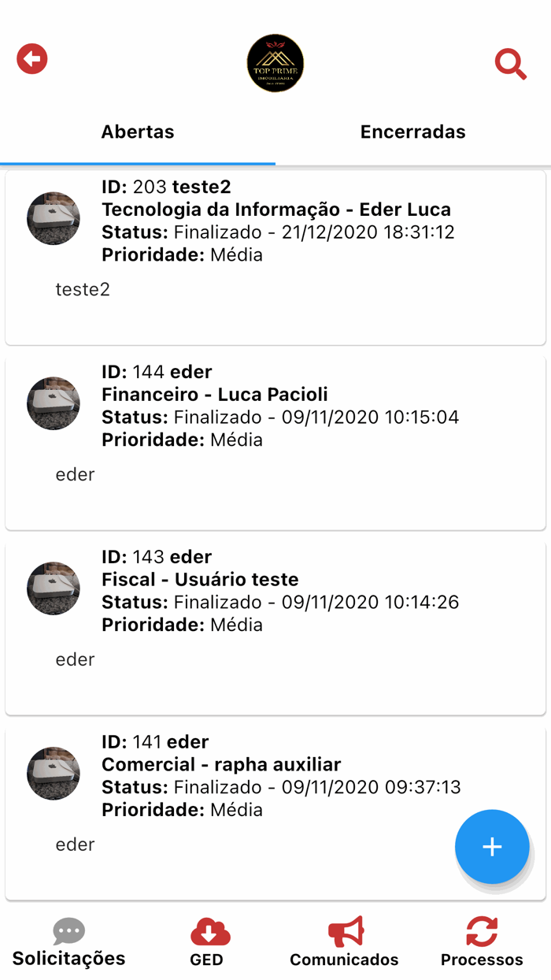The image size is (551, 980).
Task: Click the Processos refresh icon
Action: 481,930
